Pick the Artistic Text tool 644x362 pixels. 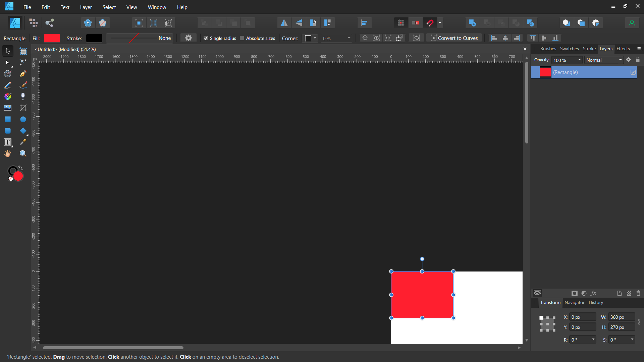point(8,142)
